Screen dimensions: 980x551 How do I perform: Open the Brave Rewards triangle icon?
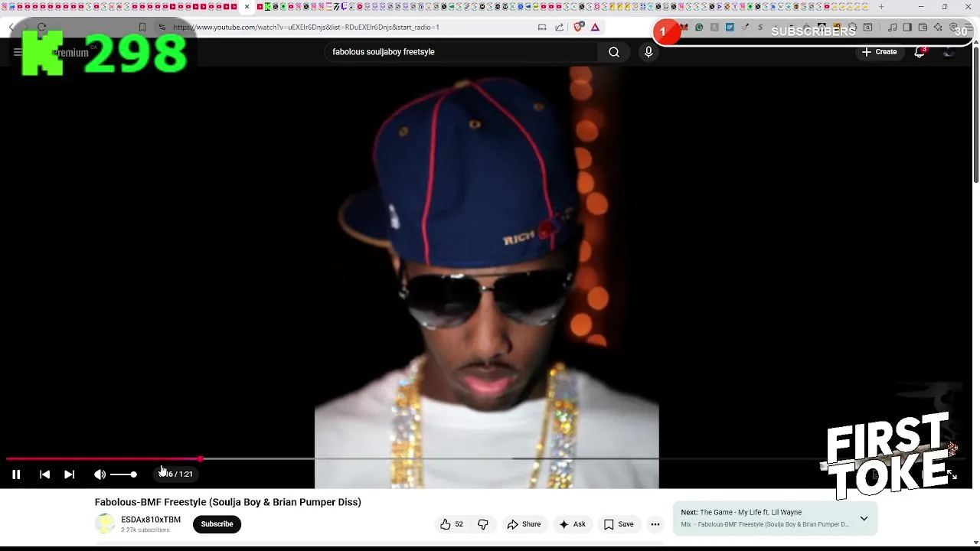(x=595, y=27)
